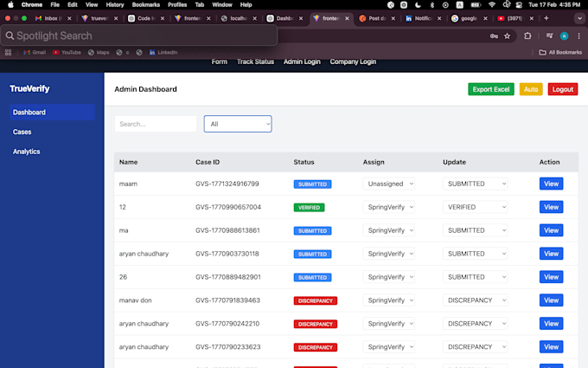Open Update dropdown for case GVS-1770990657004
This screenshot has height=368, width=588.
475,207
